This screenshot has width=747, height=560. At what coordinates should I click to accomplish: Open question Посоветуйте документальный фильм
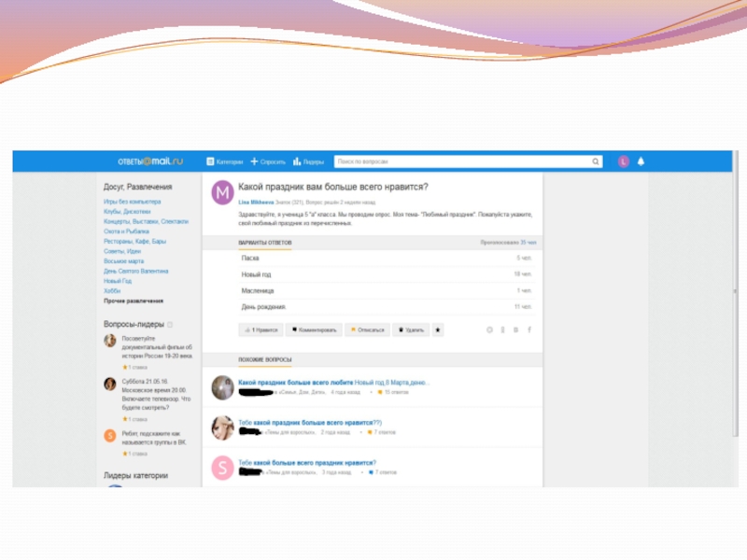click(x=157, y=347)
